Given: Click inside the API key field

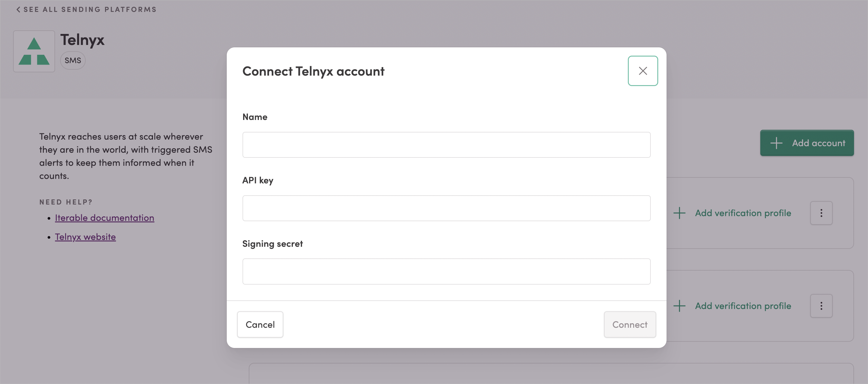Looking at the screenshot, I should [x=446, y=208].
